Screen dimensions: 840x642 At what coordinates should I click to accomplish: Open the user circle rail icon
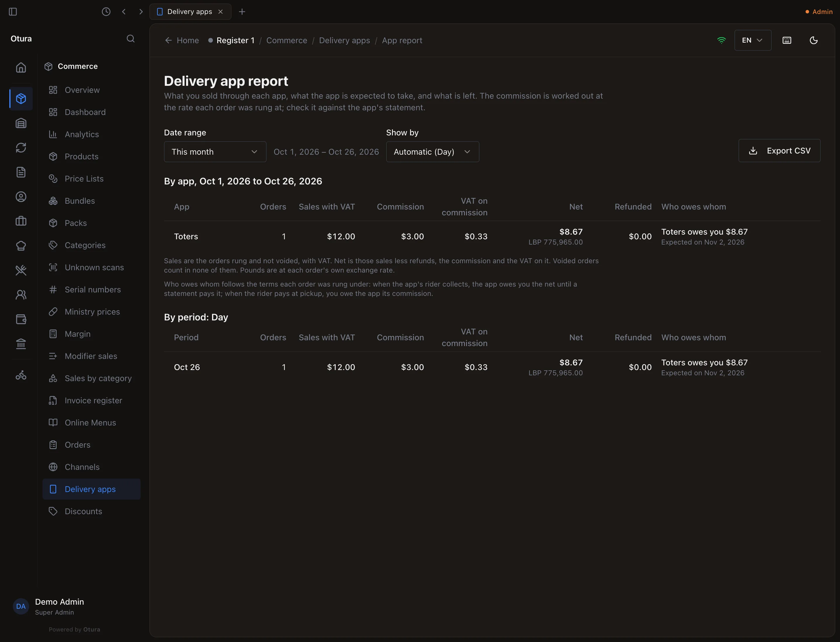pos(21,196)
